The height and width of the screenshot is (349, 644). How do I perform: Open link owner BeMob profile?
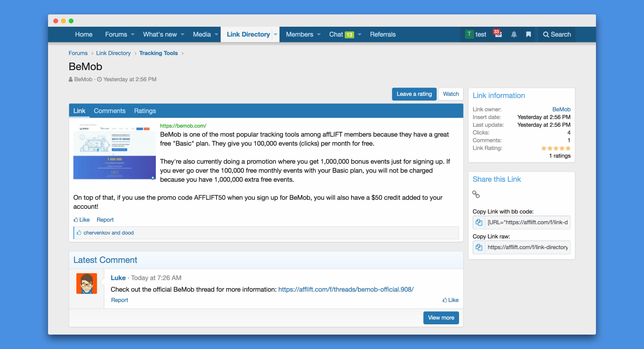[561, 109]
